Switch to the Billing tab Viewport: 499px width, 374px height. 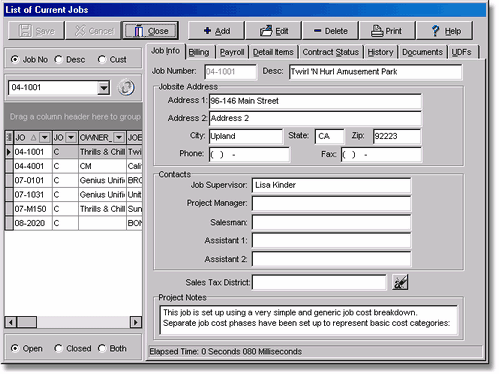pyautogui.click(x=199, y=52)
